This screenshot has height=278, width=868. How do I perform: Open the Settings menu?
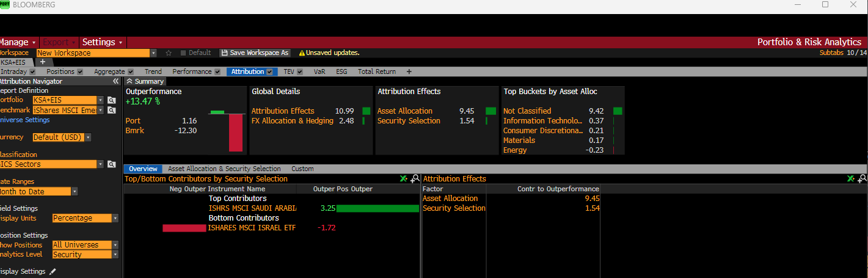click(x=103, y=42)
